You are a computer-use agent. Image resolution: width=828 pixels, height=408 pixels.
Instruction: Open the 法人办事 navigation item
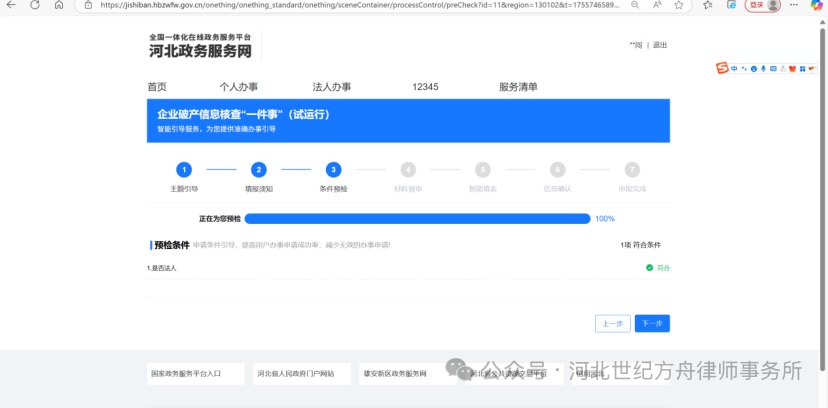tap(332, 87)
